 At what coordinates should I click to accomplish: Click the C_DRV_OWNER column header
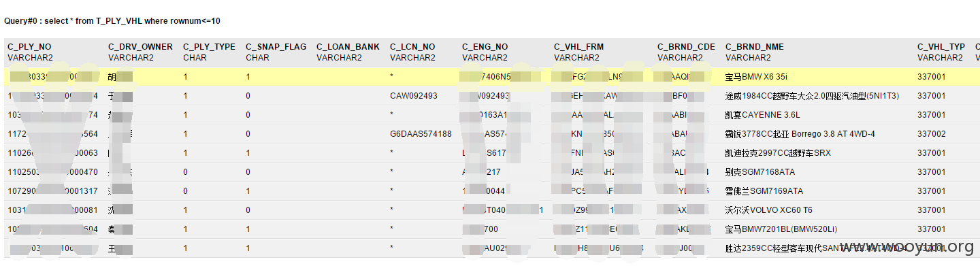tap(140, 47)
